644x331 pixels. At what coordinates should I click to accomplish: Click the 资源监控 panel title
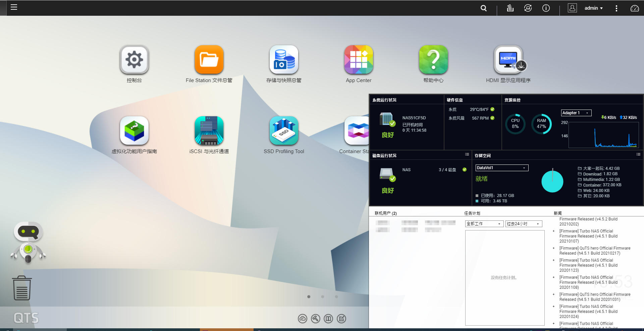click(x=513, y=100)
